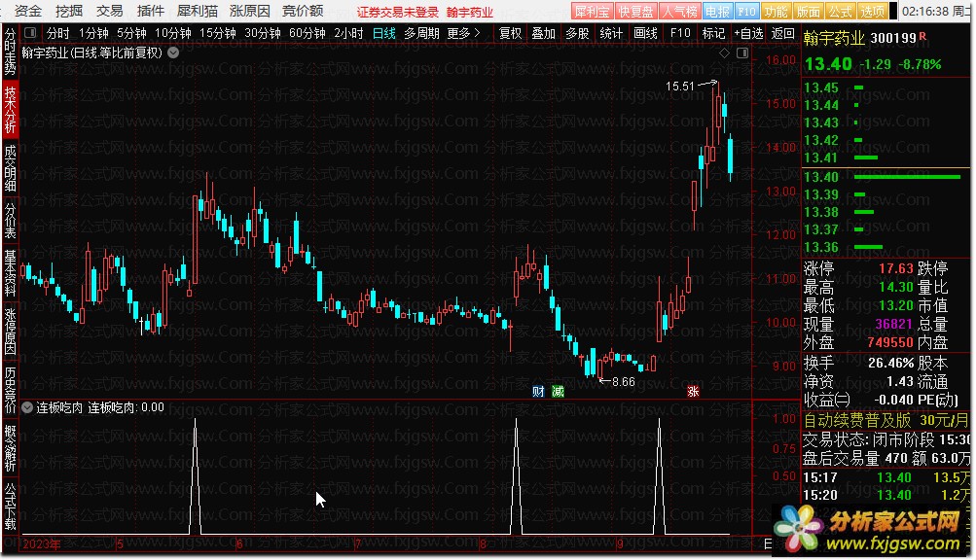Click the diamond marker icon at chart top-right

click(724, 52)
